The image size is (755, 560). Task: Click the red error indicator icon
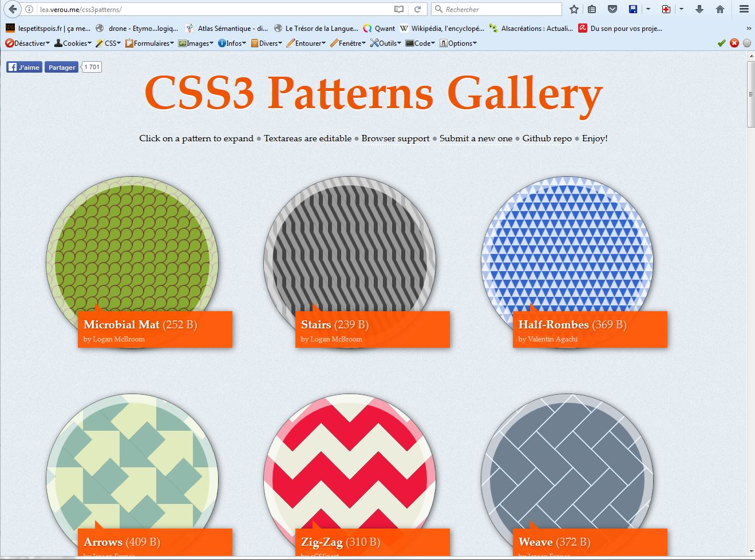pos(734,43)
